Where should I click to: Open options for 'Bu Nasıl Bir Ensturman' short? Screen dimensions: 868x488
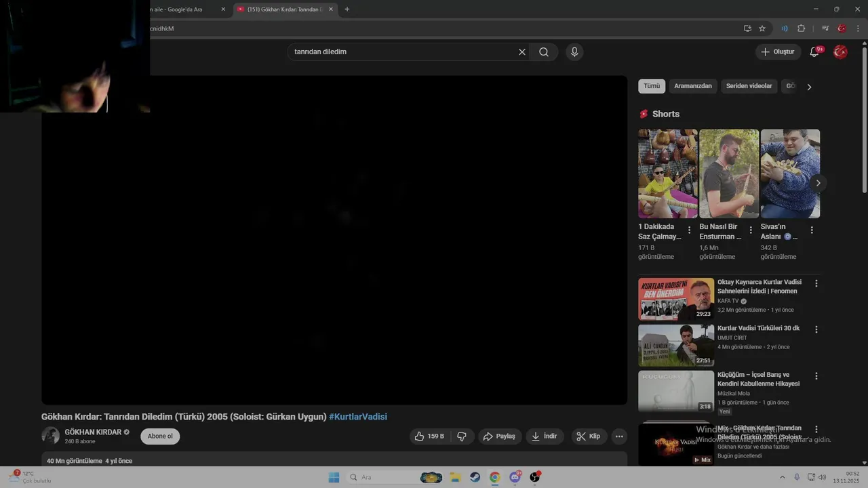coord(751,230)
